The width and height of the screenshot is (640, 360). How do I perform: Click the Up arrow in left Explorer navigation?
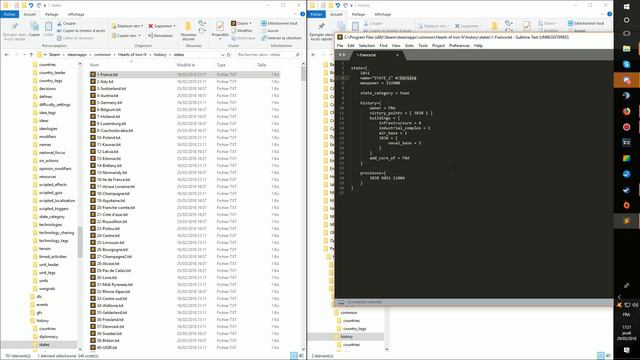31,54
